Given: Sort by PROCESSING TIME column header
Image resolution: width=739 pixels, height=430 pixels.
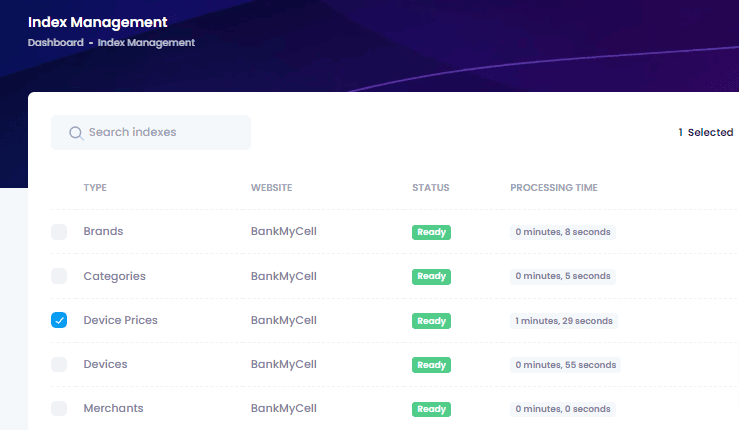Looking at the screenshot, I should (x=554, y=188).
